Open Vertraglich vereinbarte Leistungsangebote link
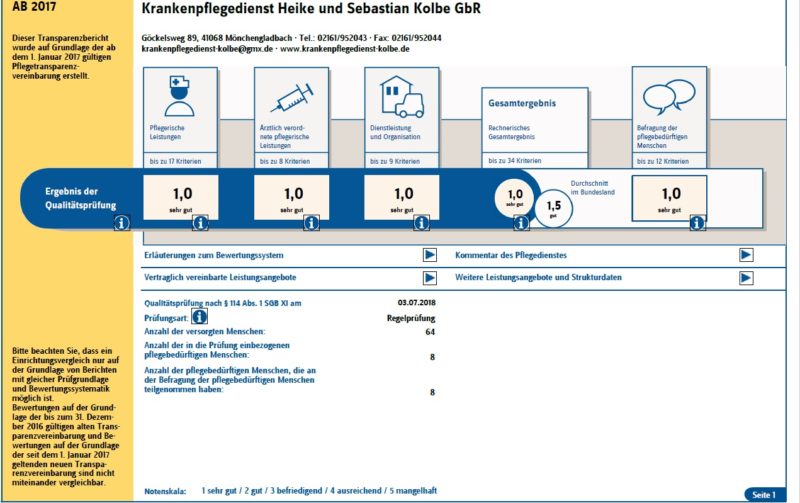The height and width of the screenshot is (503, 800). (x=220, y=278)
